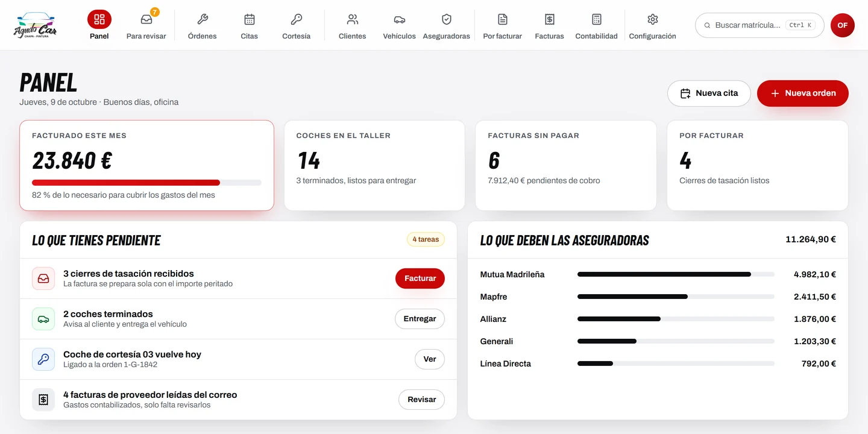
Task: Click the calendar icon on Nueva cita
Action: tap(685, 93)
